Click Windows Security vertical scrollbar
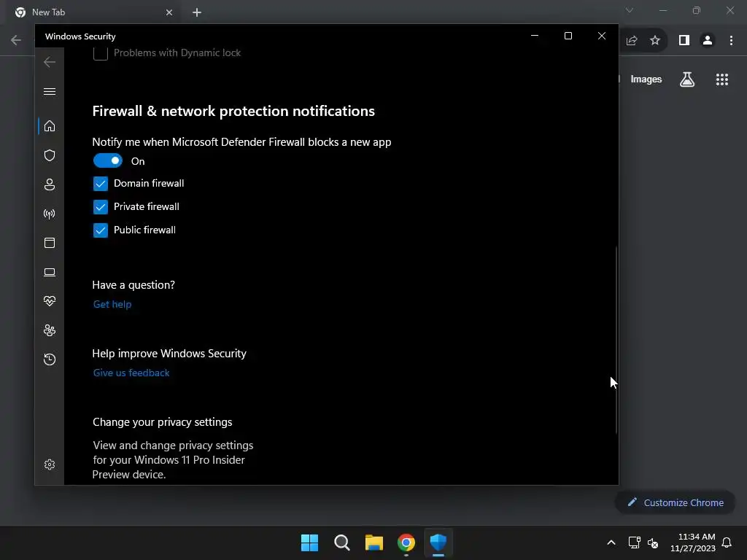Screen dimensions: 747x560 pyautogui.click(x=616, y=340)
